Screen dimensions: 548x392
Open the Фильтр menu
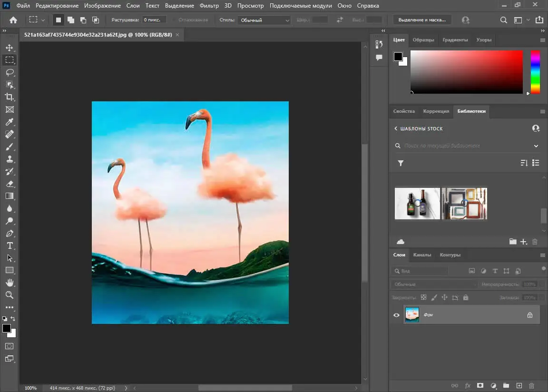tap(210, 5)
